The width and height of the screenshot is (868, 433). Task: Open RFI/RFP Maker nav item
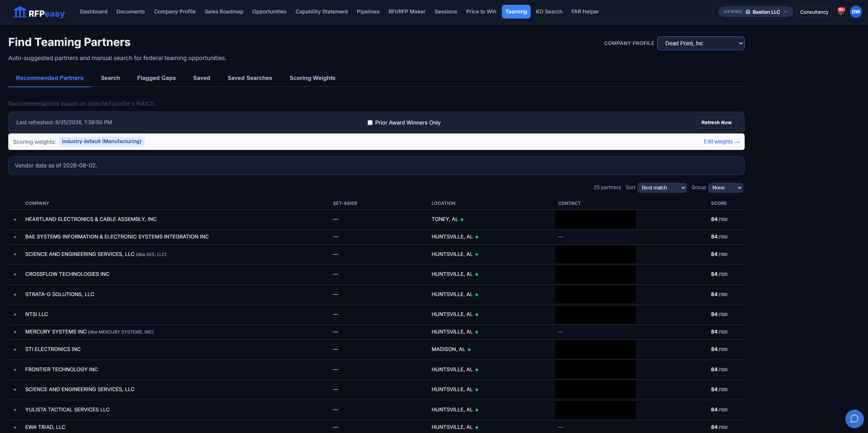coord(407,12)
